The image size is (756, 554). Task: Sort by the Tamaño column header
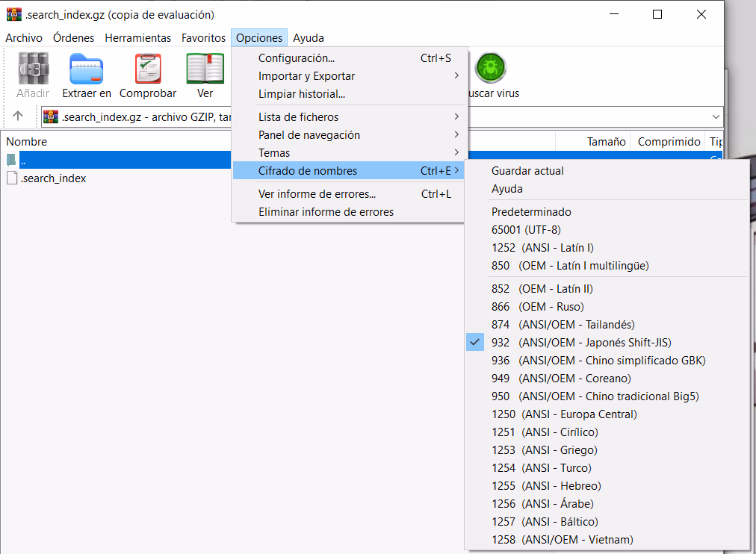tap(606, 142)
